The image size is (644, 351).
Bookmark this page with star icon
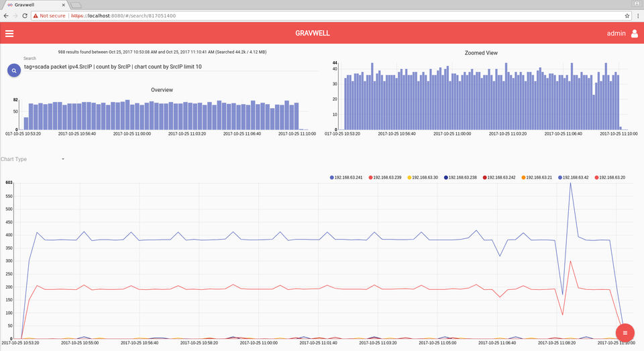(x=627, y=15)
